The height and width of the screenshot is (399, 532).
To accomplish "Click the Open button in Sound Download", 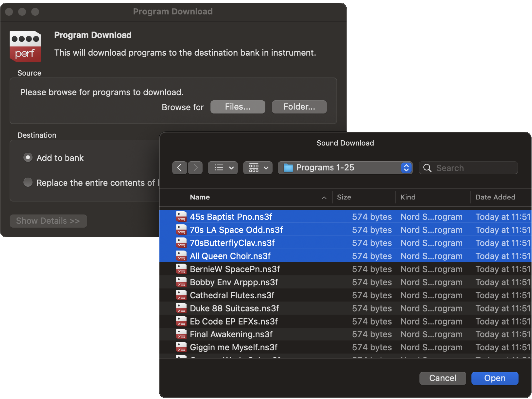I will point(495,378).
